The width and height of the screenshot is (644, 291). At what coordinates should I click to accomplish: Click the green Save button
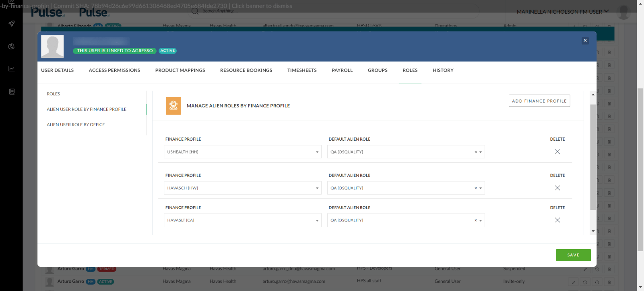pos(573,255)
